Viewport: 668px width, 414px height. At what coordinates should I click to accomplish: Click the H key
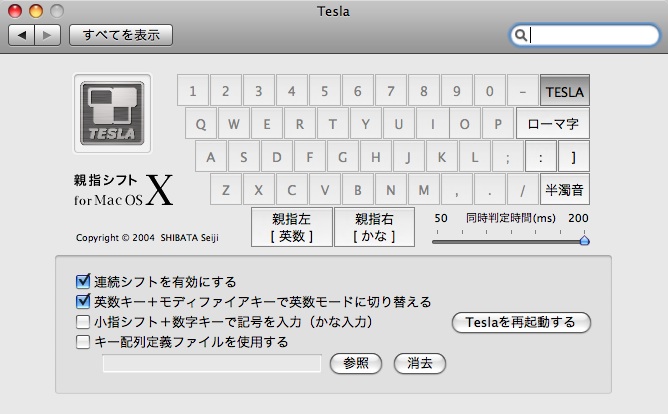point(376,157)
